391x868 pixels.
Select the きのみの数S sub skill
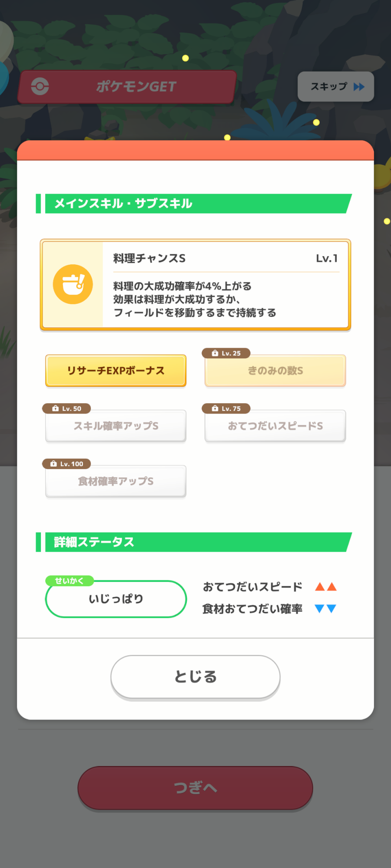(275, 371)
